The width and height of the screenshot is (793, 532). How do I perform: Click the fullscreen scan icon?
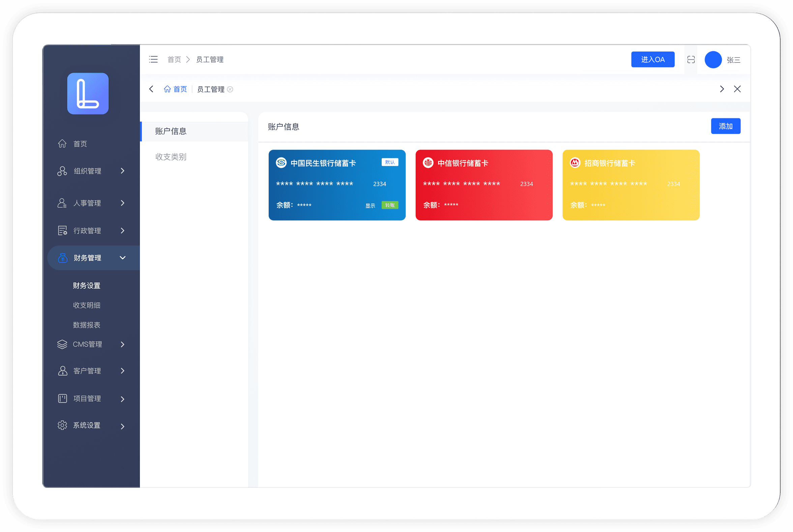click(691, 60)
